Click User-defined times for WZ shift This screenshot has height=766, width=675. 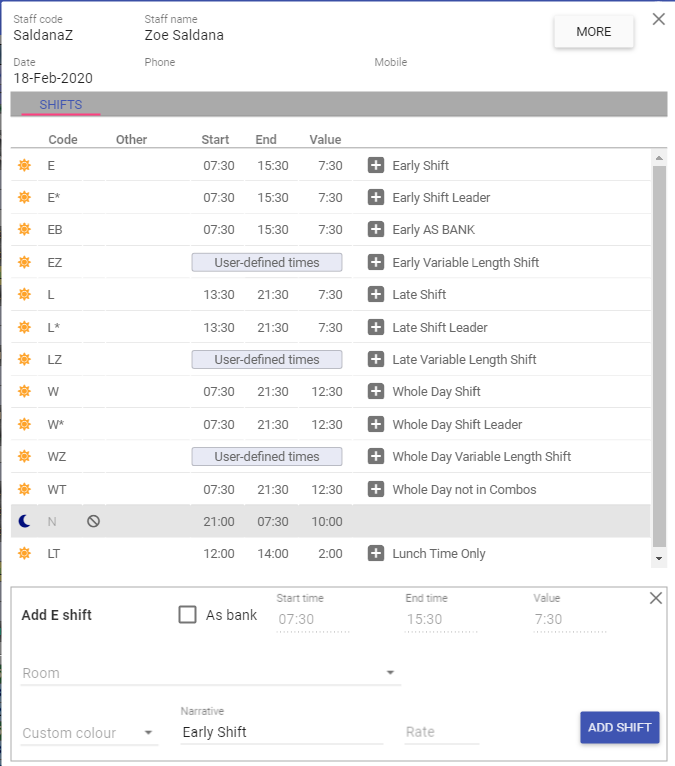pos(267,457)
